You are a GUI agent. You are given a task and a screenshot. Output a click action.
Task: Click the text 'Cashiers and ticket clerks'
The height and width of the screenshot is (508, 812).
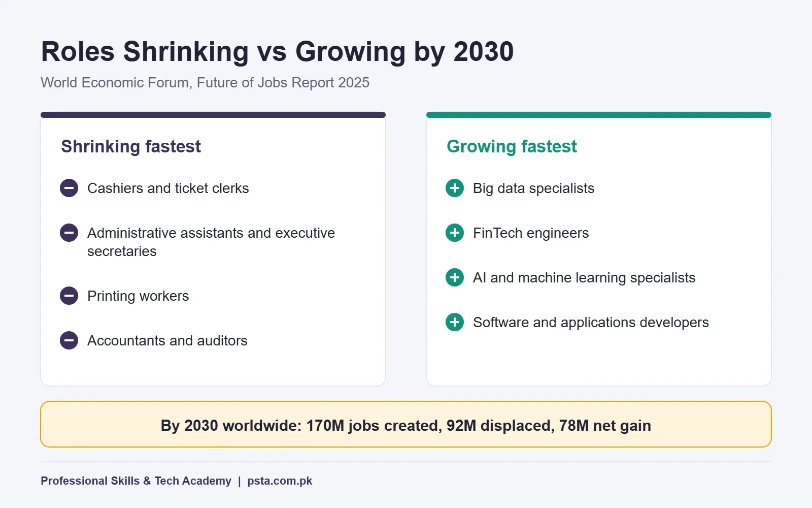168,188
